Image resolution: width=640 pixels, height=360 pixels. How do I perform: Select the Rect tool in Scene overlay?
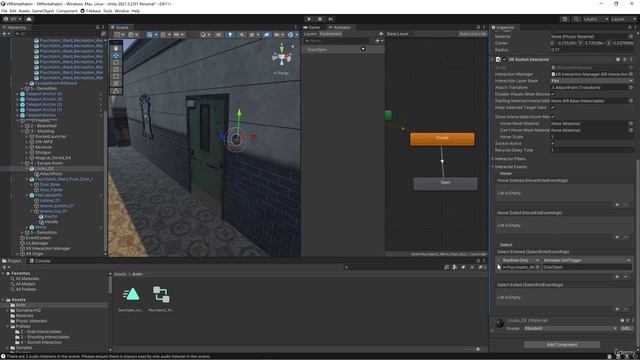116,76
